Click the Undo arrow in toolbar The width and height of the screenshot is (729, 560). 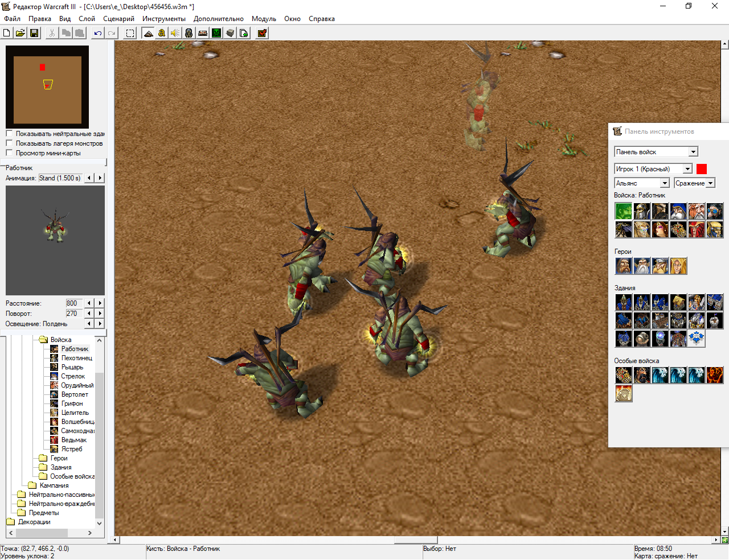click(98, 33)
